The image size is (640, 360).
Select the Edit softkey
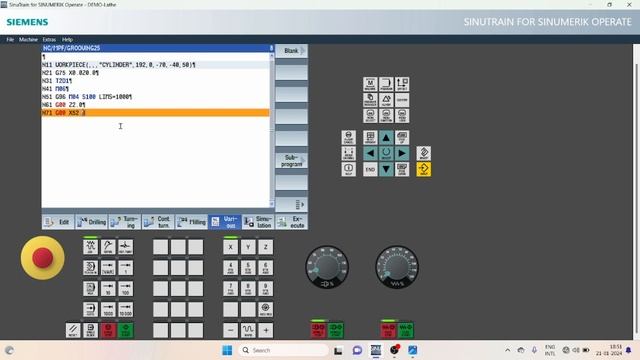[58, 222]
